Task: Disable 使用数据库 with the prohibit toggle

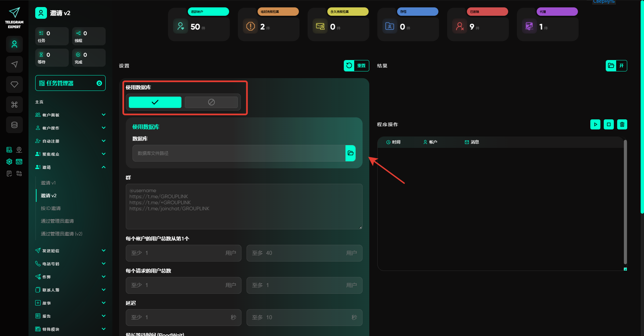Action: pyautogui.click(x=211, y=102)
